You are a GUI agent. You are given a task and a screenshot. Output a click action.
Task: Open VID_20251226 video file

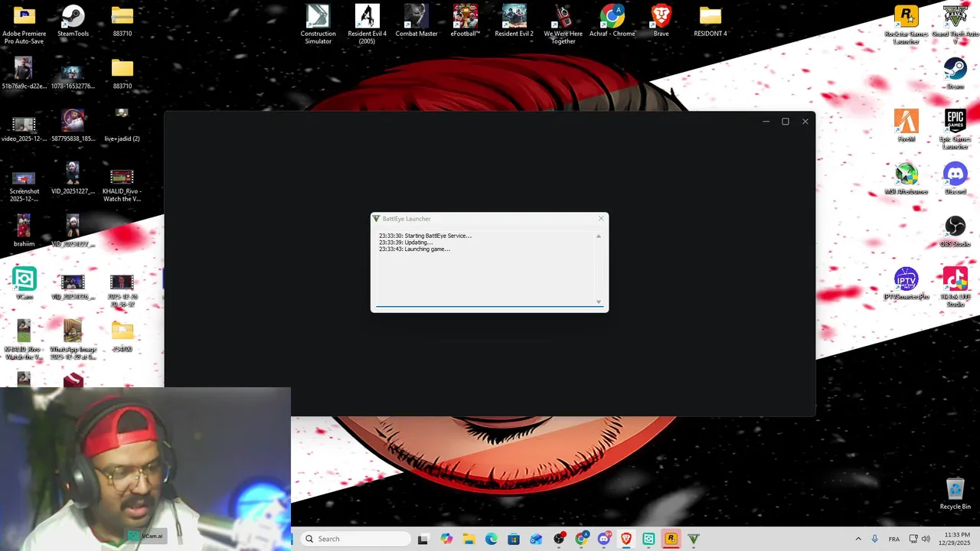73,287
